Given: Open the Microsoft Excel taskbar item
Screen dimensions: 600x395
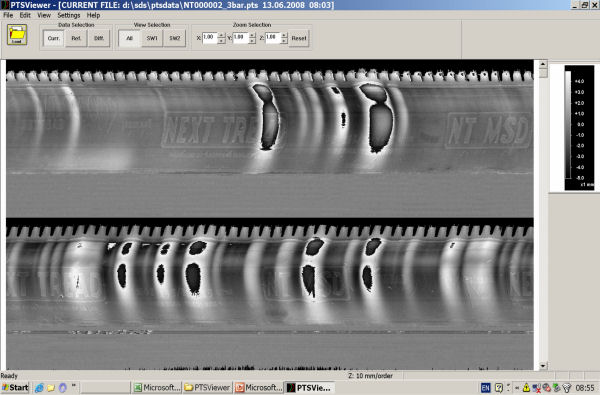Looking at the screenshot, I should [x=156, y=388].
